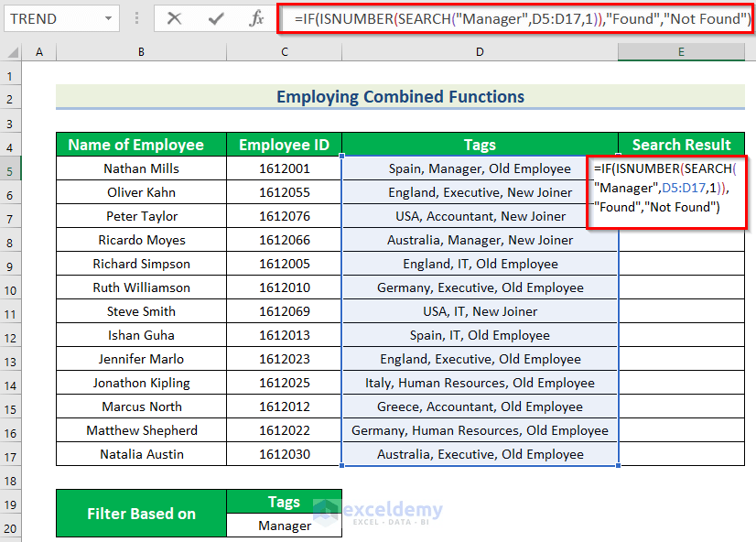Select the Search Result header cell
This screenshot has height=542, width=756.
(681, 145)
